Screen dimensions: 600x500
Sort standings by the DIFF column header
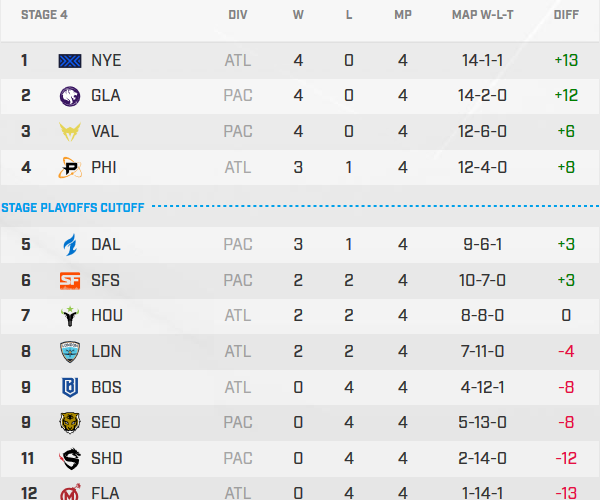[566, 16]
